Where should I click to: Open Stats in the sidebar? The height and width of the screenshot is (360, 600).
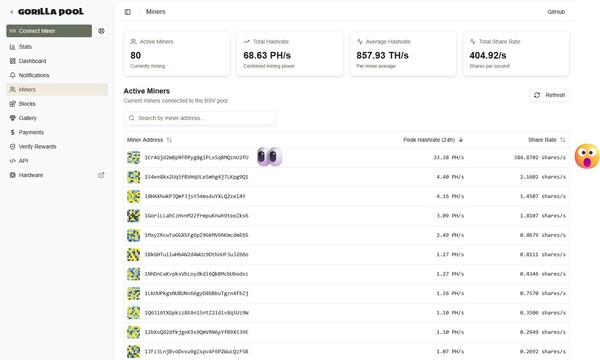57,47
